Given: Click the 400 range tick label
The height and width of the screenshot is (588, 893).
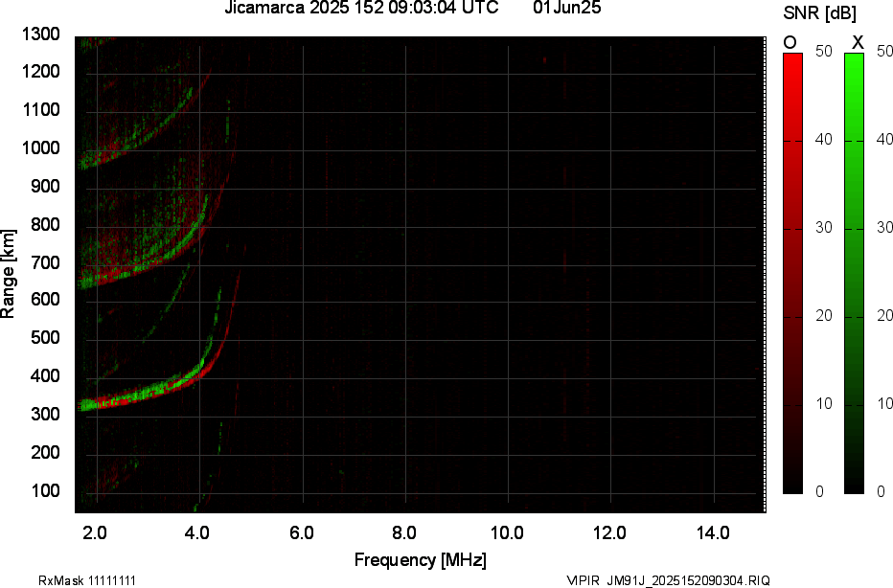Looking at the screenshot, I should pos(45,375).
